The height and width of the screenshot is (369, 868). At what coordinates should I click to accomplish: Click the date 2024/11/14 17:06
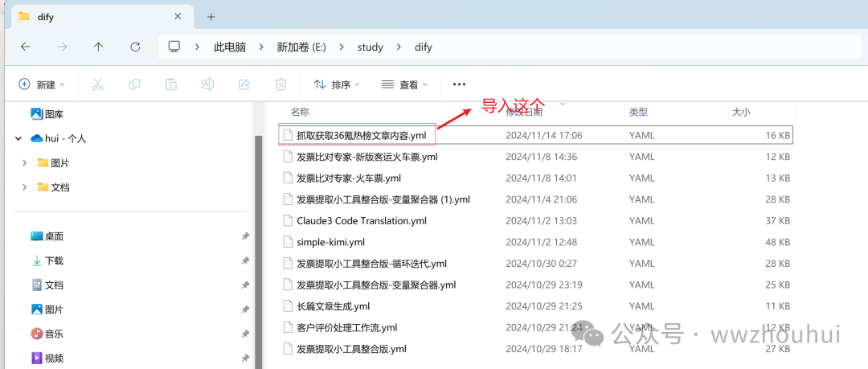point(544,135)
